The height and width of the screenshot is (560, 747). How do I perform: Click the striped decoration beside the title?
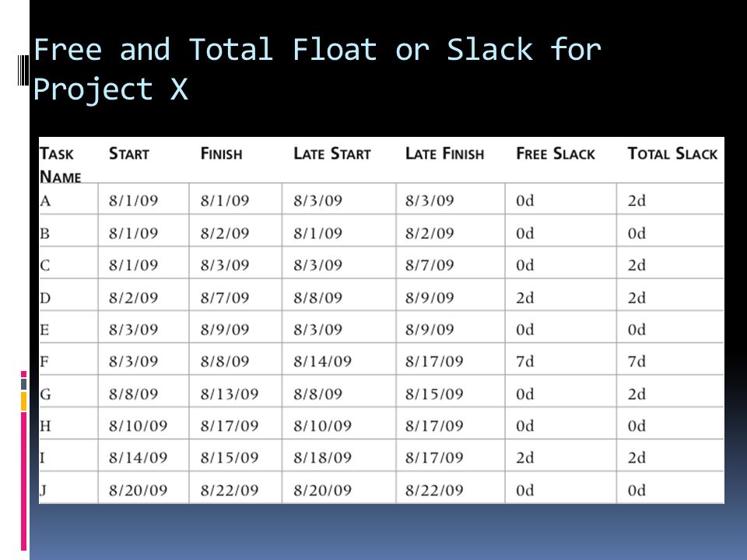click(23, 71)
